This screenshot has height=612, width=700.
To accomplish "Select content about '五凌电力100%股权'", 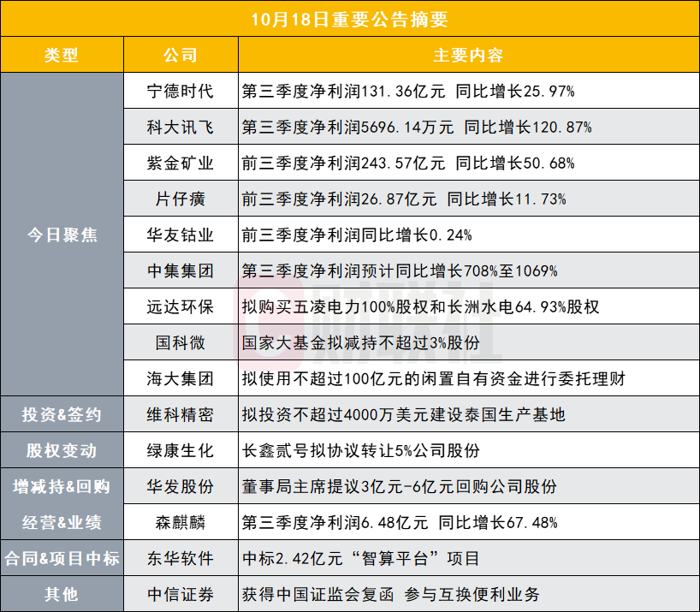I will (420, 306).
